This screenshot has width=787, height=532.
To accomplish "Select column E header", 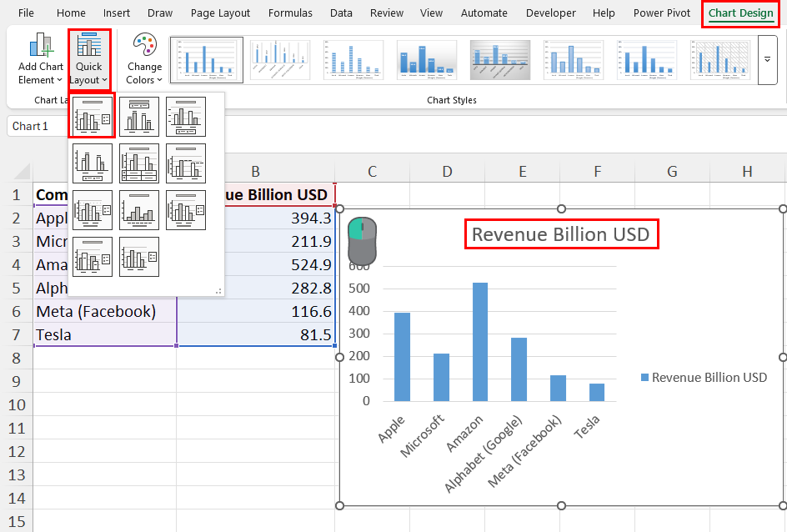I will 522,172.
